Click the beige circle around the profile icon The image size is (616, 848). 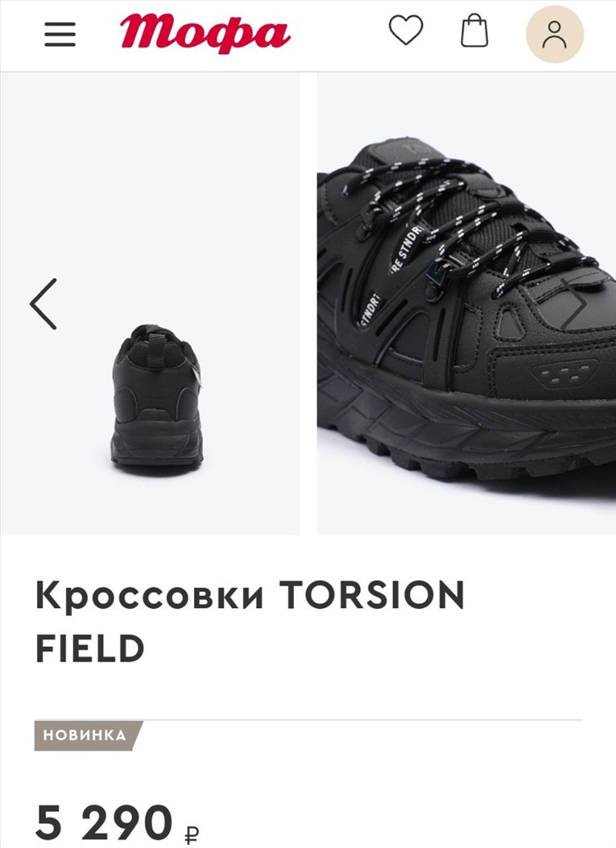coord(555,34)
